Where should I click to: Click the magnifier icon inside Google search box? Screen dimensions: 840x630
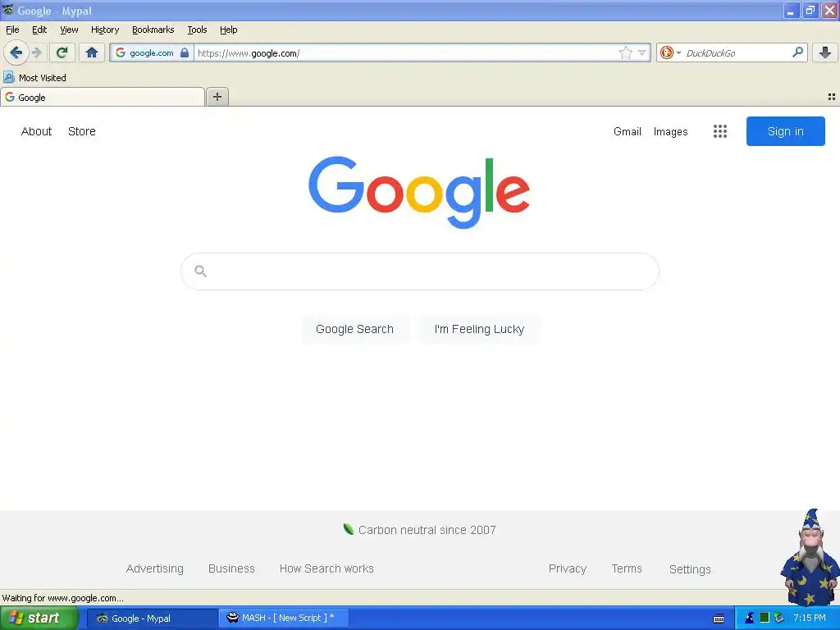tap(200, 271)
